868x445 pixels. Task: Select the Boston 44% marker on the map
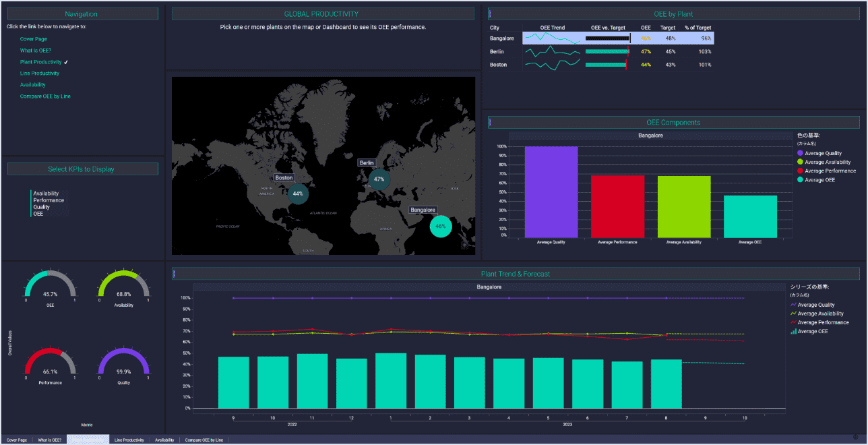coord(298,194)
